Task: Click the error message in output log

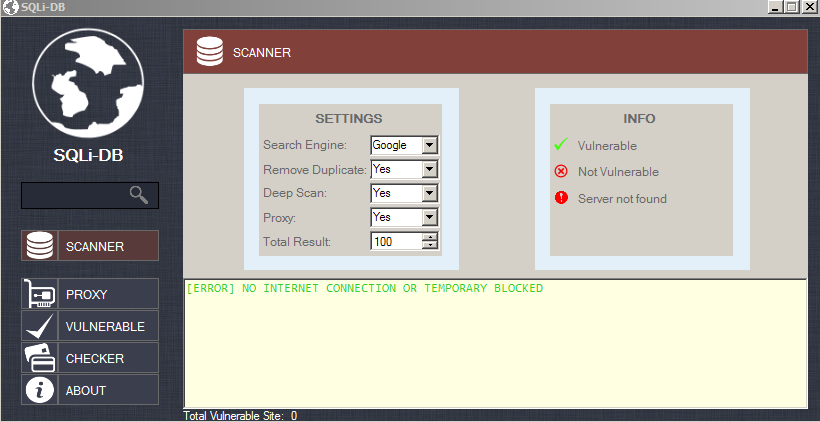Action: click(365, 288)
